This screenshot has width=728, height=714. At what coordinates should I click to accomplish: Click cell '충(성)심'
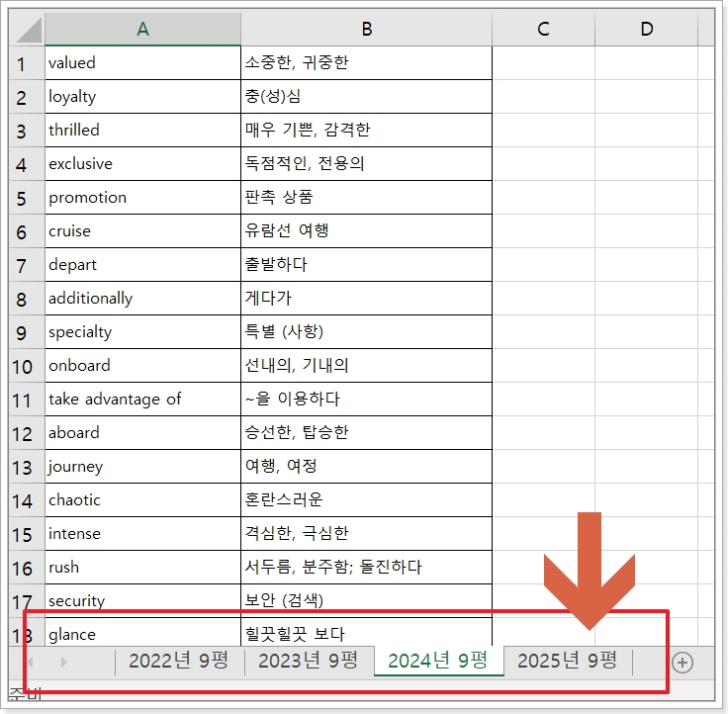click(366, 97)
